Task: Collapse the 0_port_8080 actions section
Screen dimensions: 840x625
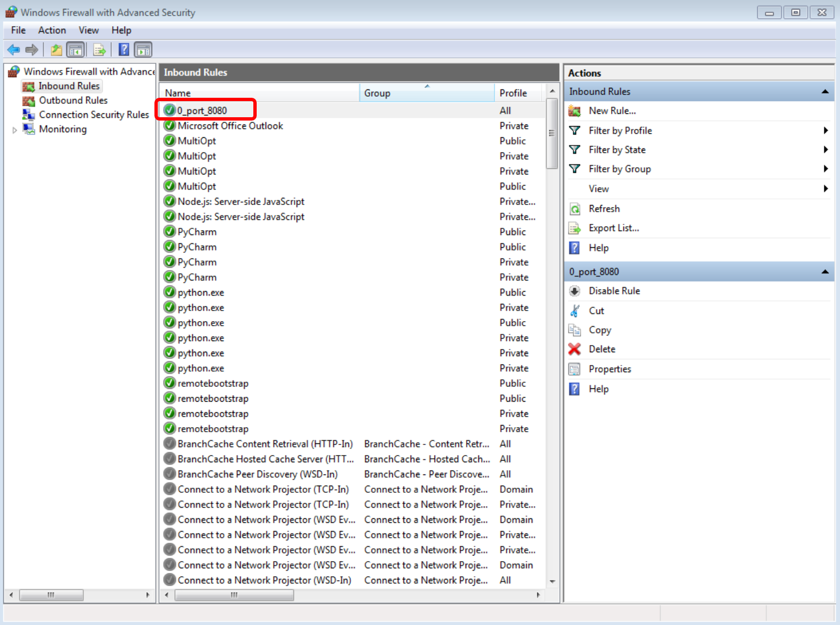Action: pyautogui.click(x=825, y=272)
